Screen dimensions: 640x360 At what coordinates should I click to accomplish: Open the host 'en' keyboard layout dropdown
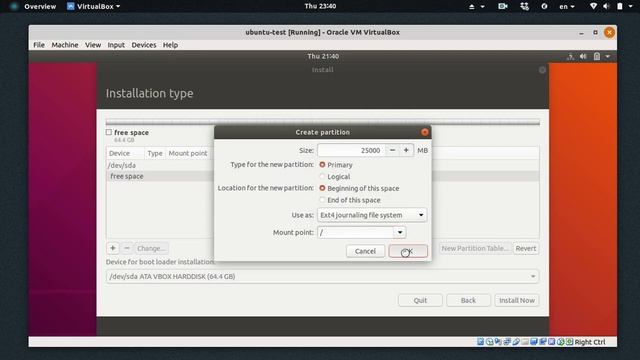567,7
